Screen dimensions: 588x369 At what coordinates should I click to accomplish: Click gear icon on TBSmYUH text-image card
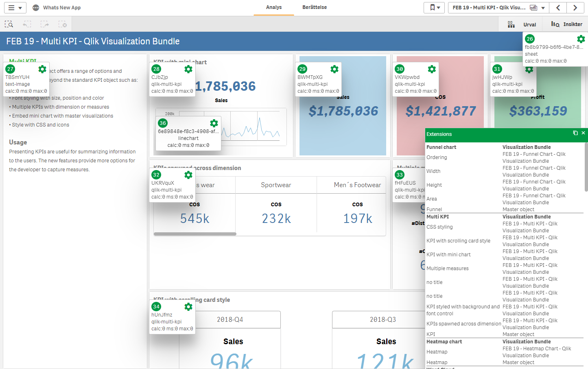point(42,69)
